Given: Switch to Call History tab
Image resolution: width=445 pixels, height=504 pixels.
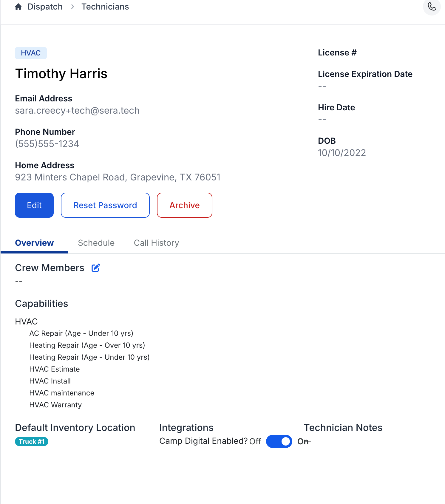Looking at the screenshot, I should pyautogui.click(x=156, y=243).
